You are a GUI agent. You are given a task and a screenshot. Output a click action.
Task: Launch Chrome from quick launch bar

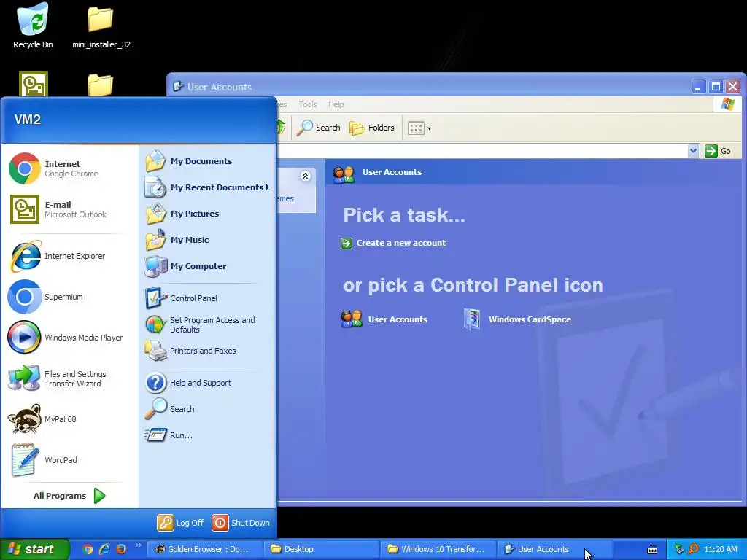(88, 549)
